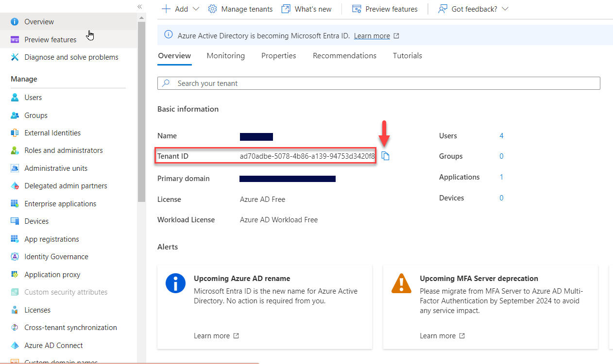
Task: Click the plus icon next to Add
Action: tap(166, 9)
